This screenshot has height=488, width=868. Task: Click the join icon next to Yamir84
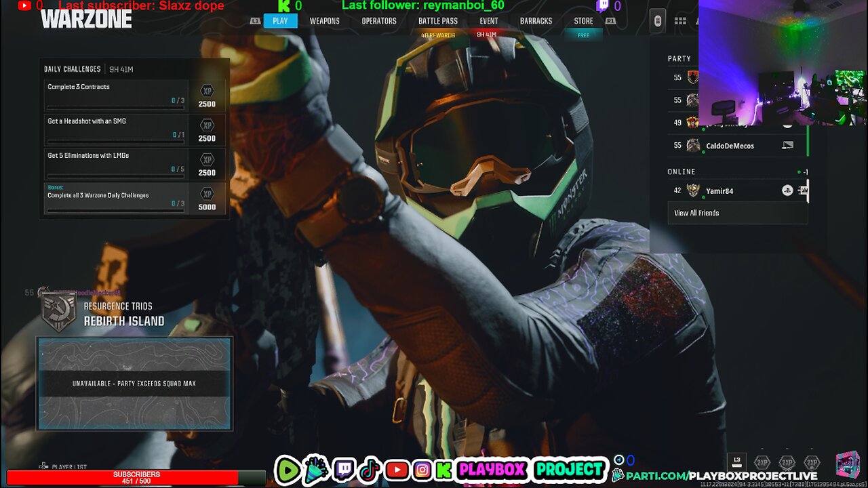pos(803,190)
